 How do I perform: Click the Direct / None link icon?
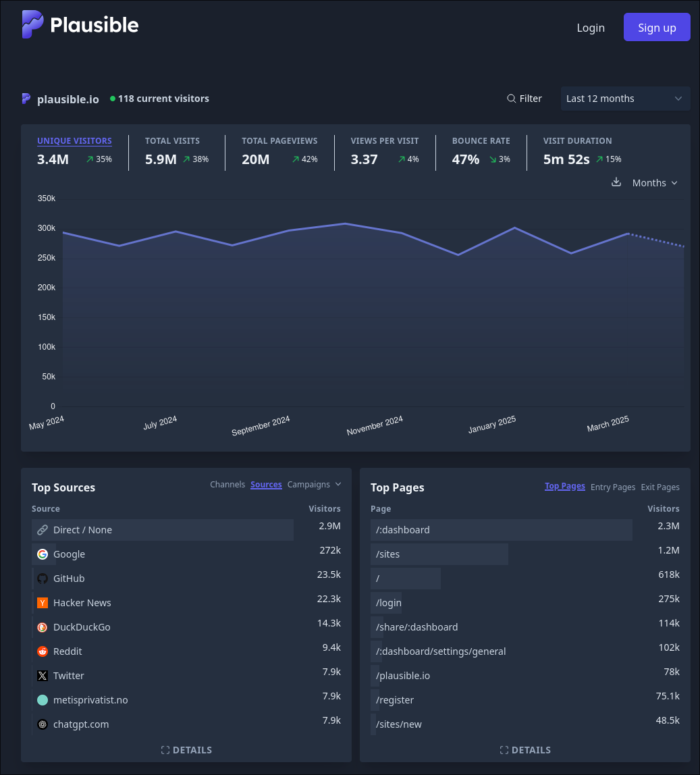43,530
